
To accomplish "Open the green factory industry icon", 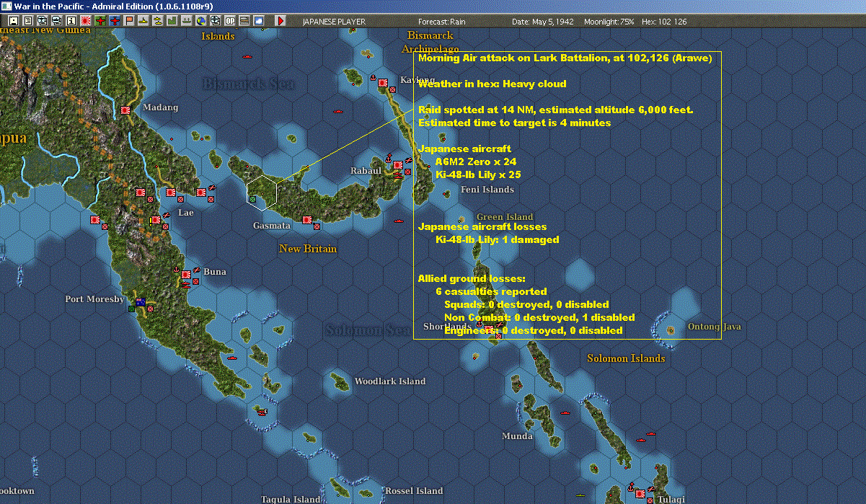I will (x=172, y=21).
